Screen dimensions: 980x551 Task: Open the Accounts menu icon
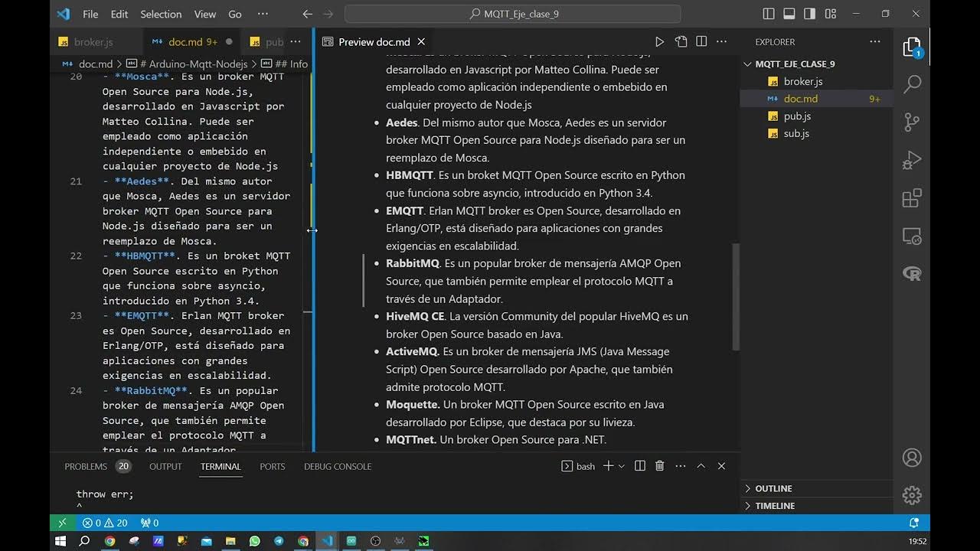[x=912, y=458]
